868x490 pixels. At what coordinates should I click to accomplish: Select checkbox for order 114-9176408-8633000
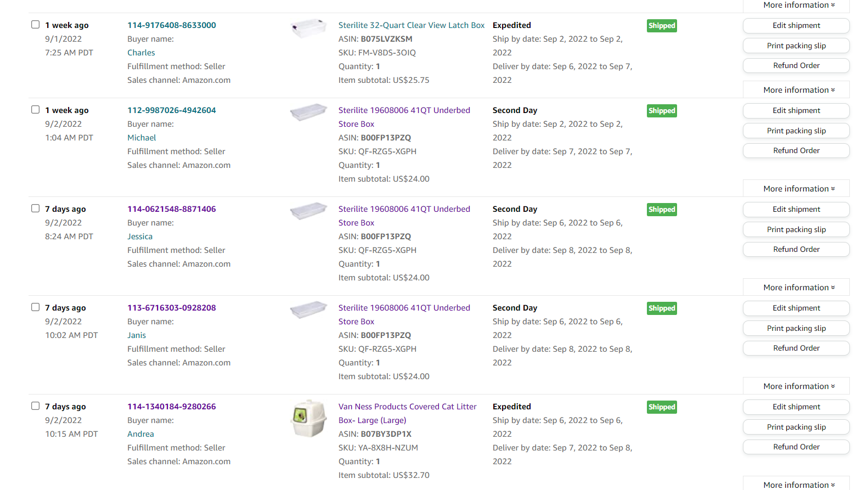[36, 25]
